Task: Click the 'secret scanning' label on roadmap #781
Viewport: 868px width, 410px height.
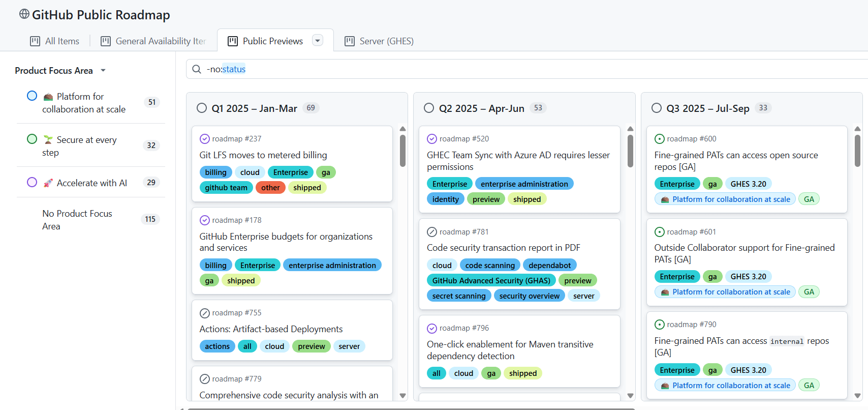Action: pos(459,296)
